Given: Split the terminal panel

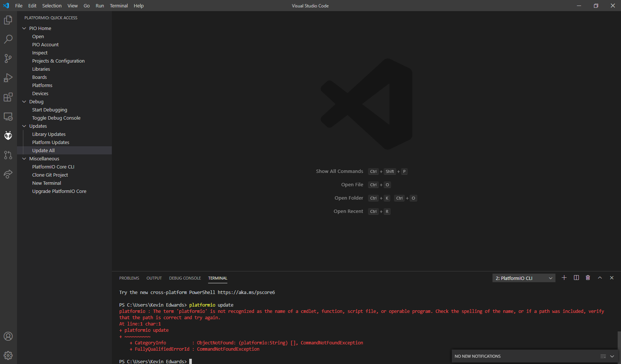Looking at the screenshot, I should point(576,278).
